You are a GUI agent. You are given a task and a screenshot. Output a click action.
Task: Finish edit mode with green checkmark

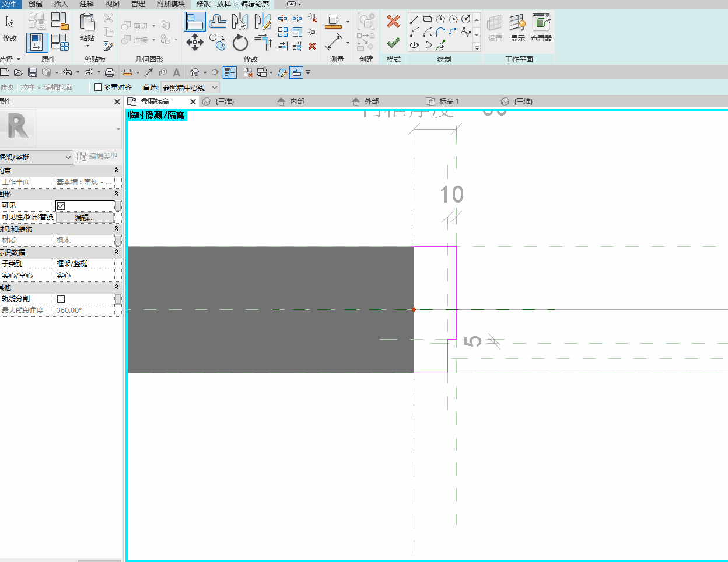(x=394, y=43)
